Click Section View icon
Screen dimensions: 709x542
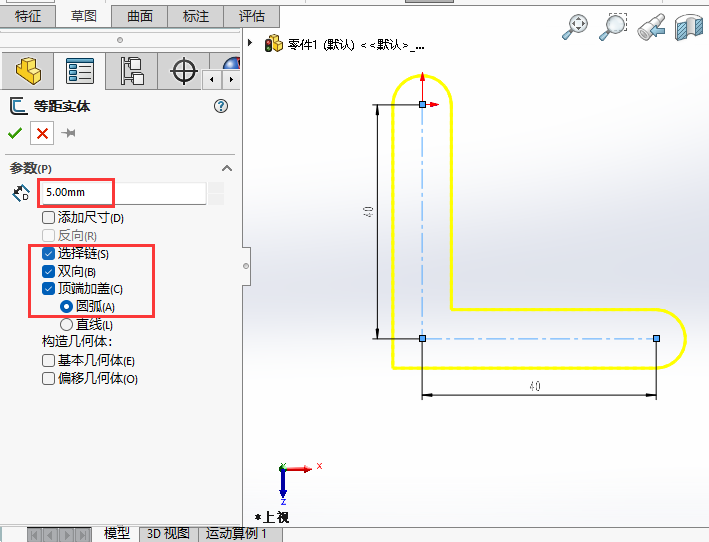coord(689,27)
